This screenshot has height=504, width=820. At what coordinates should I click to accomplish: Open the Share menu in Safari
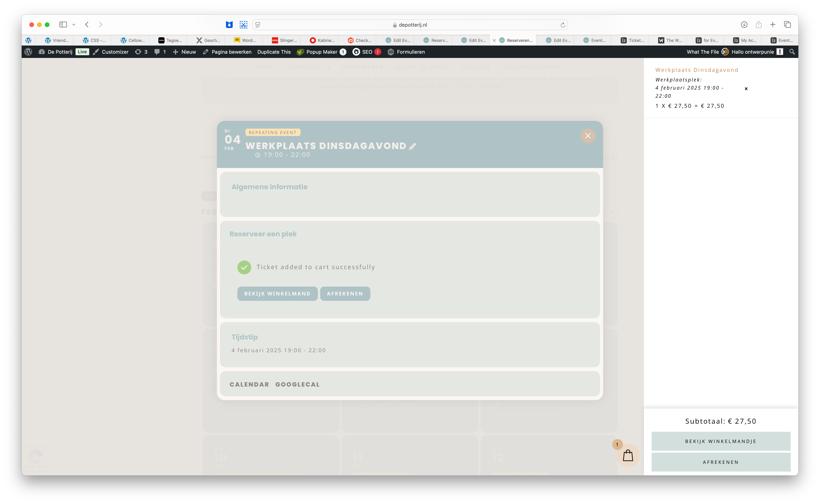click(x=759, y=24)
